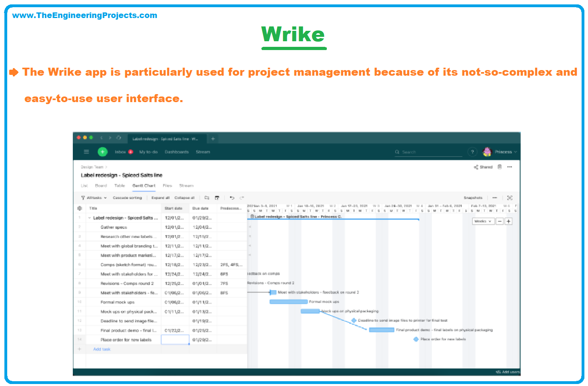Image resolution: width=588 pixels, height=386 pixels.
Task: Open the hamburger navigation menu
Action: pos(86,152)
